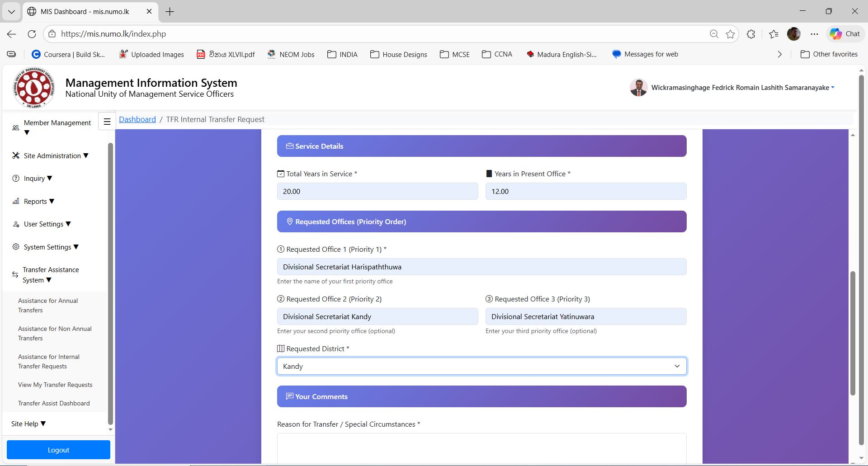Click the Requested Office 1 input field
This screenshot has width=868, height=466.
tap(481, 267)
